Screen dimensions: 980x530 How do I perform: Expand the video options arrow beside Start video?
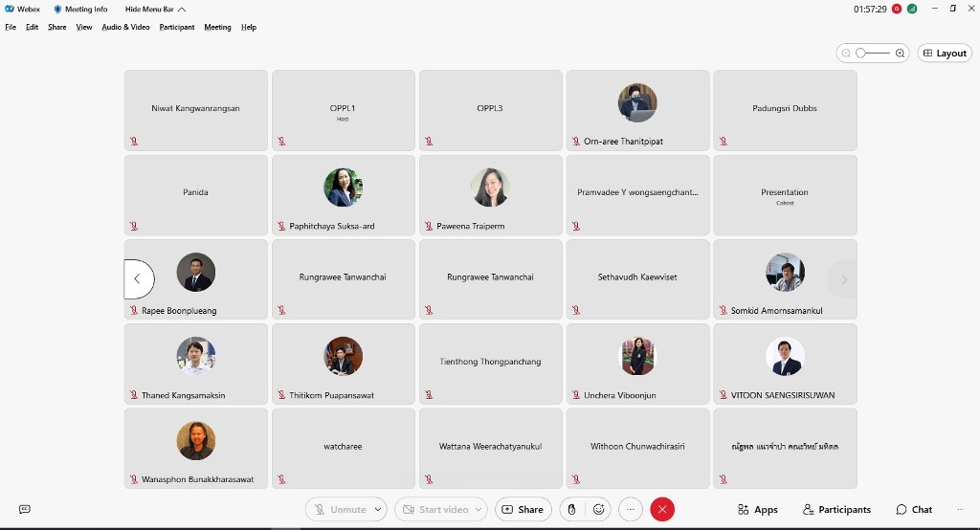coord(479,510)
